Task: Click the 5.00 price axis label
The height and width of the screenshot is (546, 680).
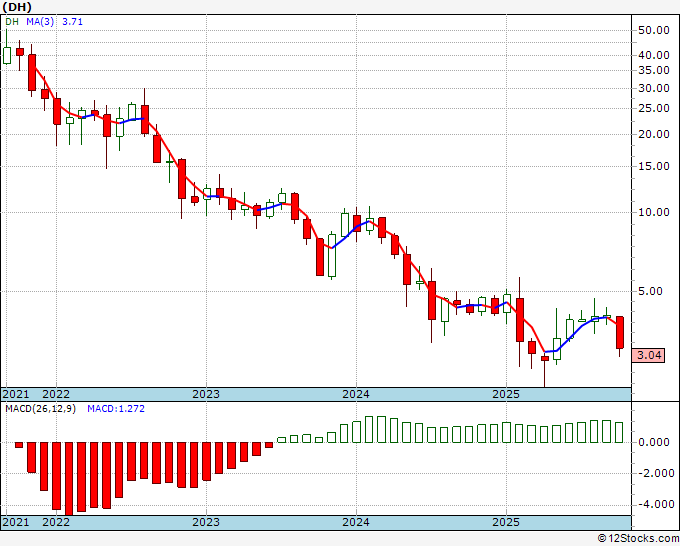Action: tap(650, 291)
